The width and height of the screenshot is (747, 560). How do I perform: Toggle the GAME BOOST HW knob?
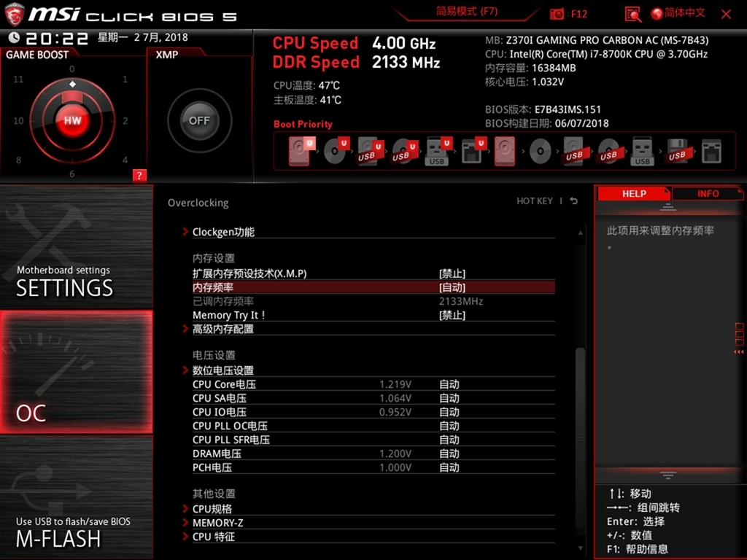click(x=72, y=120)
